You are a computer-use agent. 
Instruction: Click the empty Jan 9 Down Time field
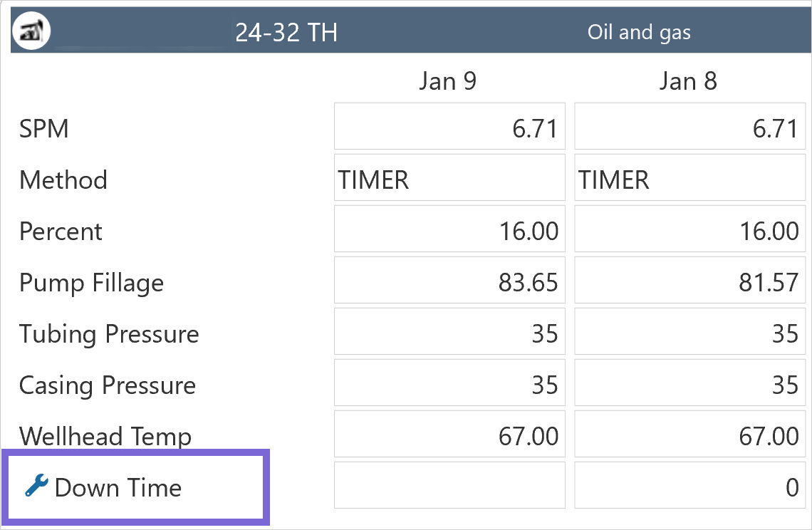tap(449, 487)
